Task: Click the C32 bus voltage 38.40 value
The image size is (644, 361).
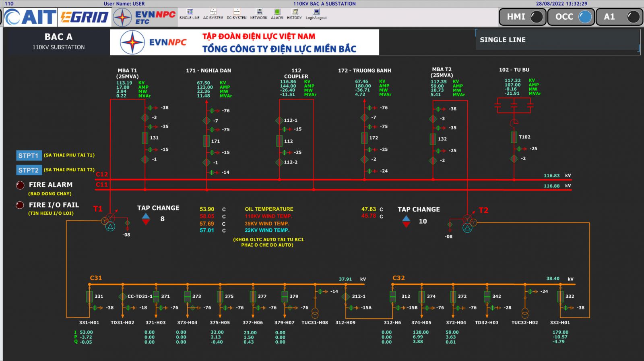Action: coord(553,279)
